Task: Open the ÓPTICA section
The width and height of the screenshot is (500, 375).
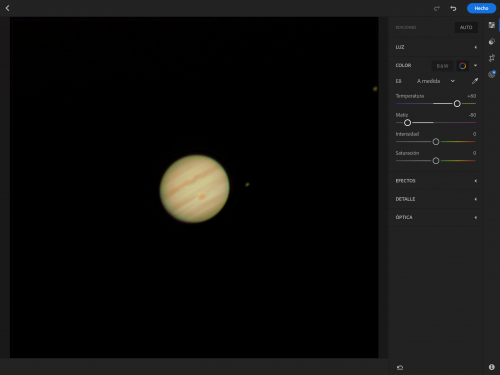Action: 436,217
